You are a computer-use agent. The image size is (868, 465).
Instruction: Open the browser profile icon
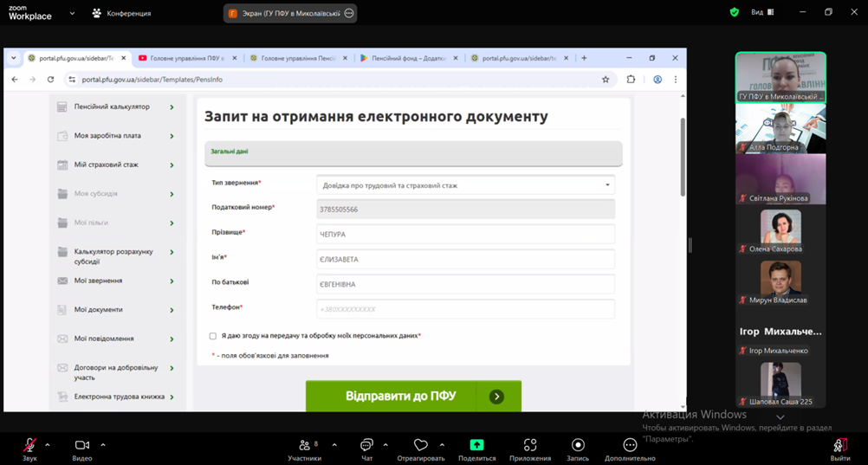657,80
